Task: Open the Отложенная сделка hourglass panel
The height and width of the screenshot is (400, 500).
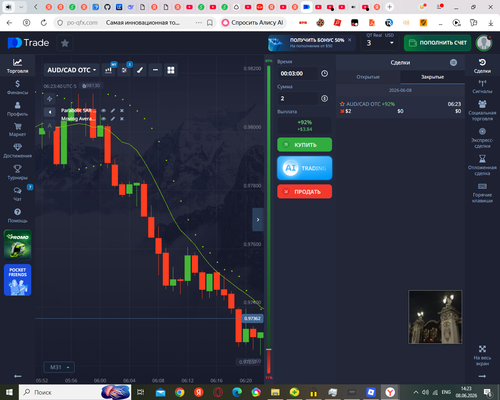Action: coord(482,165)
